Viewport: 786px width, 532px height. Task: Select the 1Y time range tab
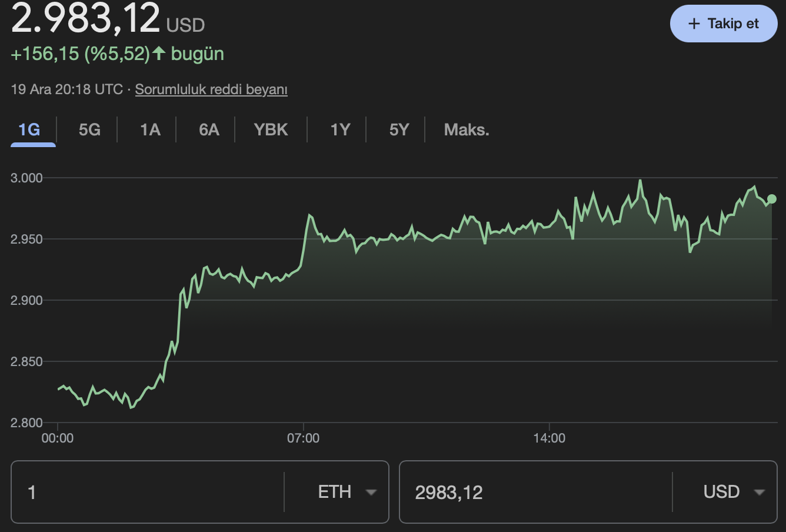[340, 129]
